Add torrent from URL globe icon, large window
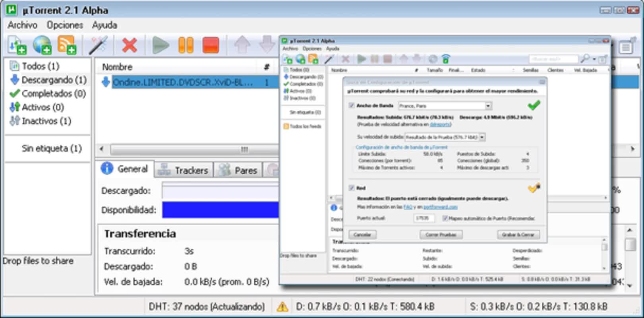This screenshot has width=644, height=318. (x=42, y=45)
